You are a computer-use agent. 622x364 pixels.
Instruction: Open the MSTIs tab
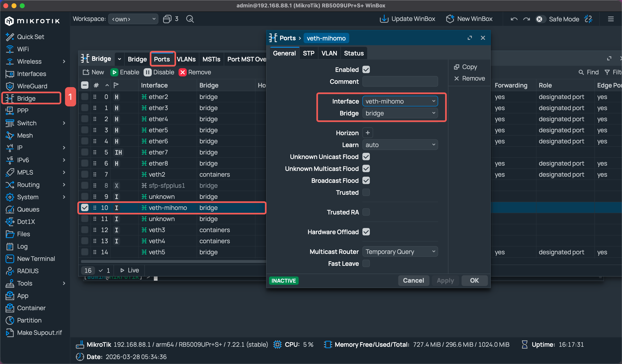[211, 59]
